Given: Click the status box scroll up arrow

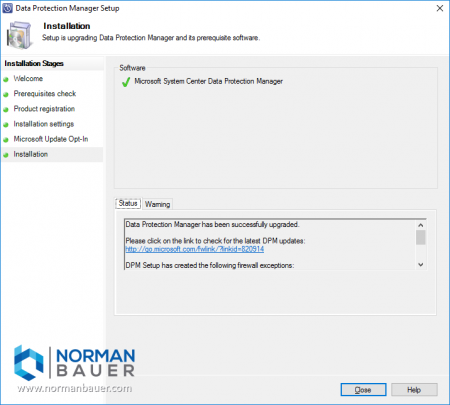Looking at the screenshot, I should click(x=421, y=225).
